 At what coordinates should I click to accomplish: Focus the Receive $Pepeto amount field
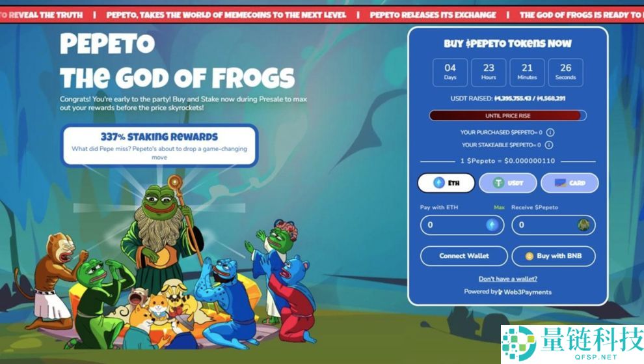[554, 225]
